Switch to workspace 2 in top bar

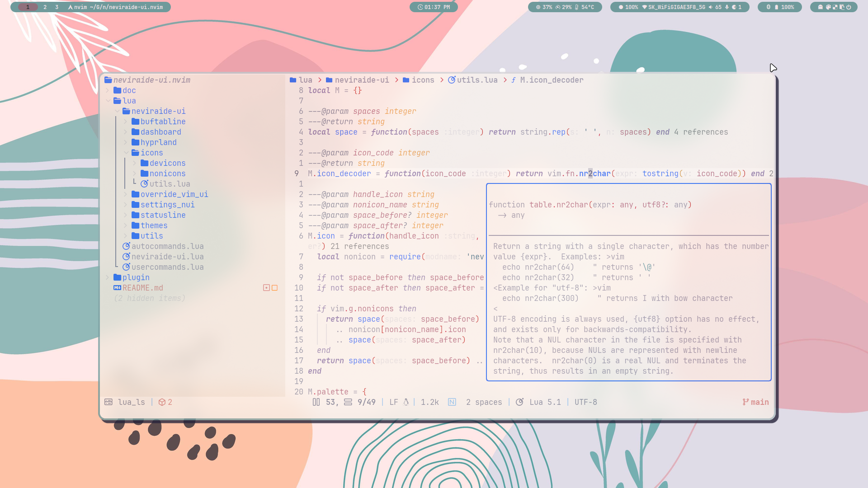(x=45, y=7)
